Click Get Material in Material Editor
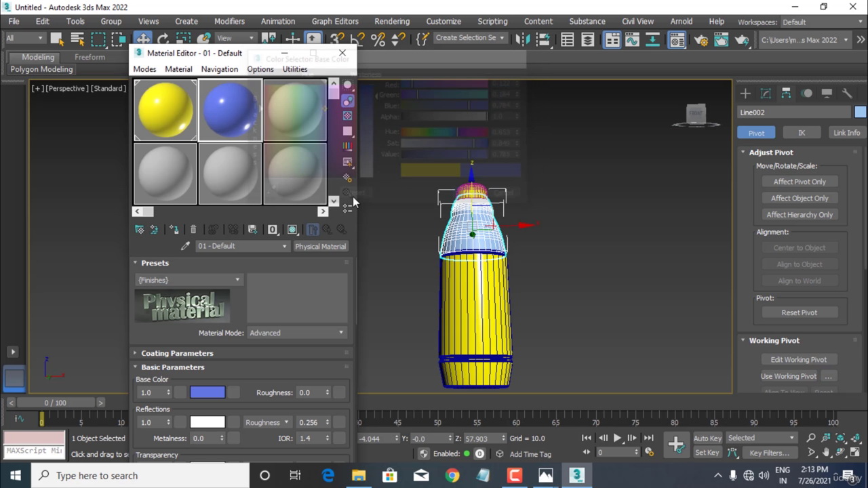Screen dimensions: 868x488 140,230
